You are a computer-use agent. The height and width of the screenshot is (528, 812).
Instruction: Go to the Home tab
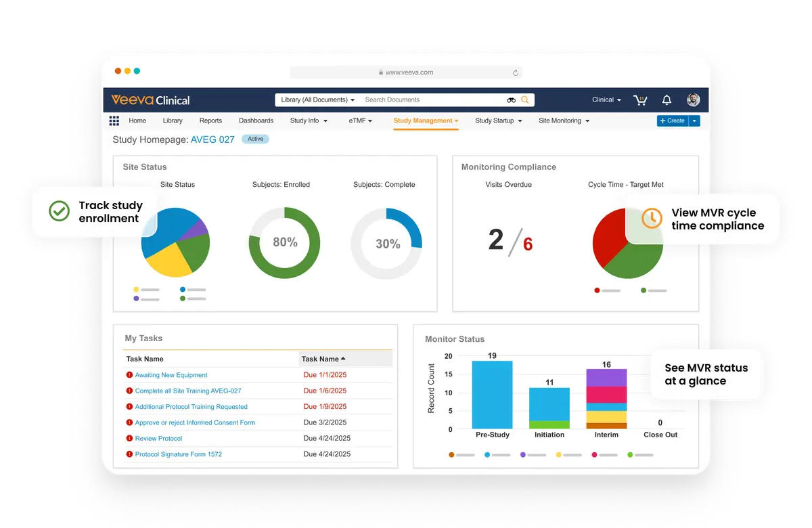(x=137, y=120)
